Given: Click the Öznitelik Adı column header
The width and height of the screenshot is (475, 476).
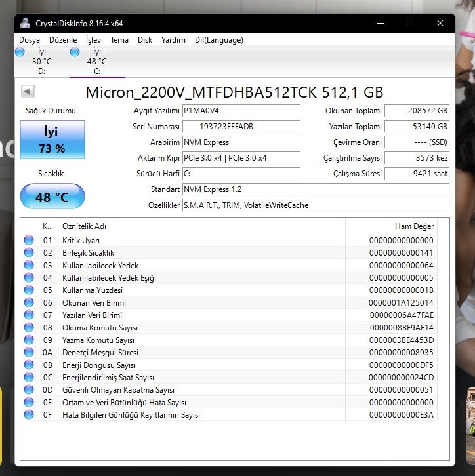Looking at the screenshot, I should [84, 226].
